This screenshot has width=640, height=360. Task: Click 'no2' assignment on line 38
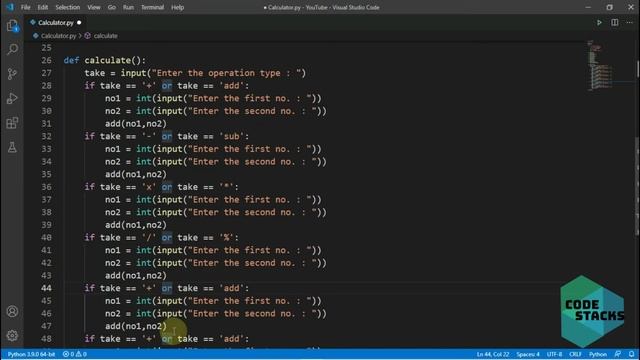pyautogui.click(x=113, y=212)
